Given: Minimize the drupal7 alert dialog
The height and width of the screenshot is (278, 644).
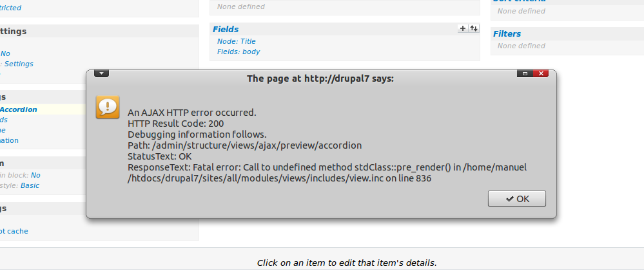Looking at the screenshot, I should pos(525,74).
